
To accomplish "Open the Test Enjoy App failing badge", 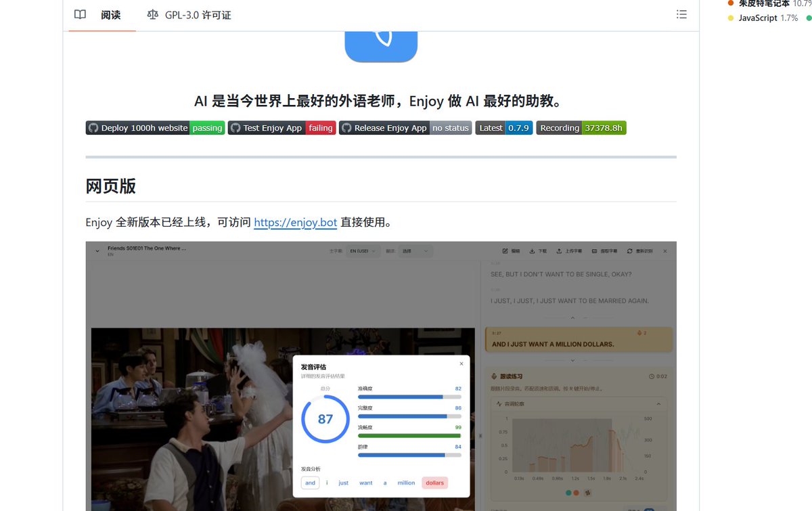I will [x=281, y=128].
